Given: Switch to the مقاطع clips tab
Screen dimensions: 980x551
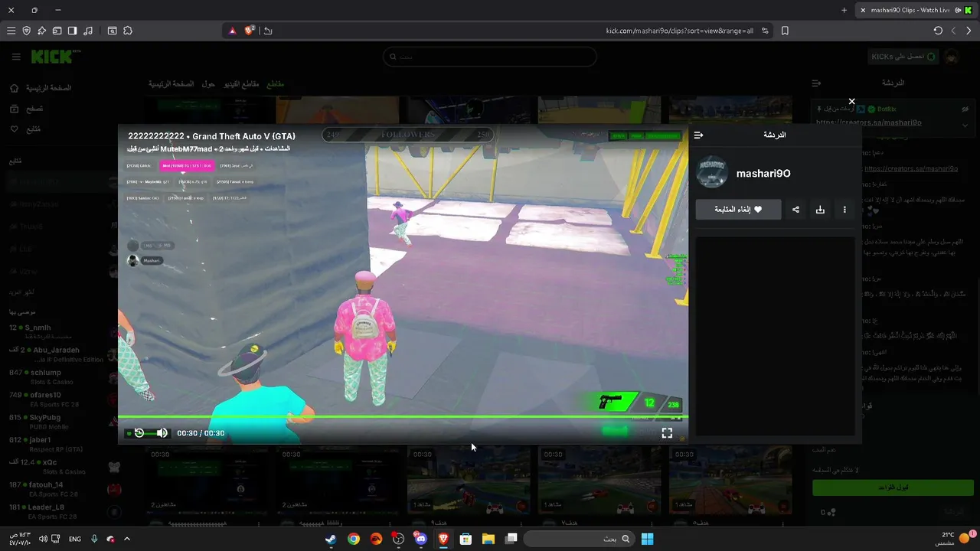Looking at the screenshot, I should (275, 83).
